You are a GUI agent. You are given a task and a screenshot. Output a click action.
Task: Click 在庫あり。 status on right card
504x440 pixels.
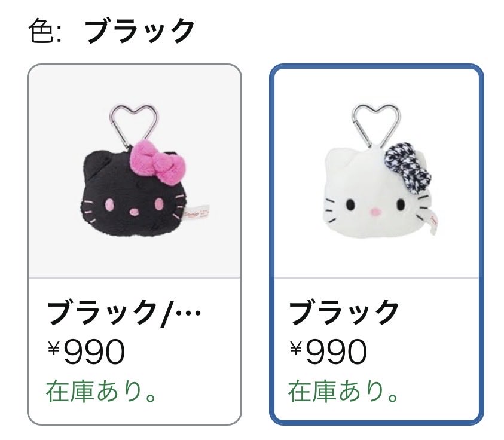[x=343, y=392]
